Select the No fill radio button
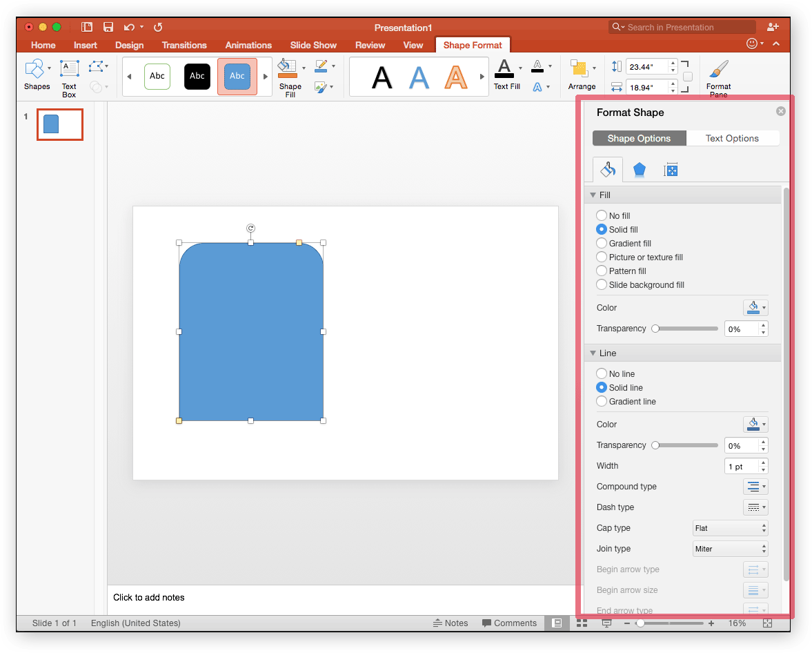Viewport: 812px width, 653px height. tap(601, 215)
